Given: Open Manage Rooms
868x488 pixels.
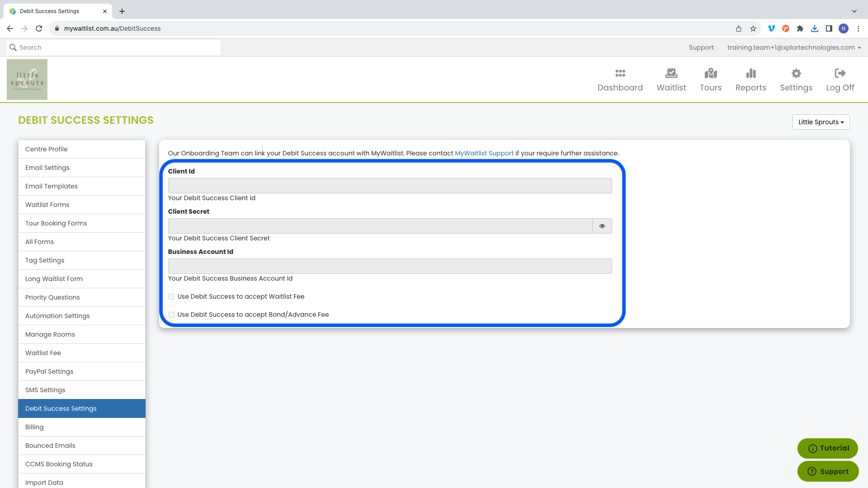Looking at the screenshot, I should (x=82, y=334).
